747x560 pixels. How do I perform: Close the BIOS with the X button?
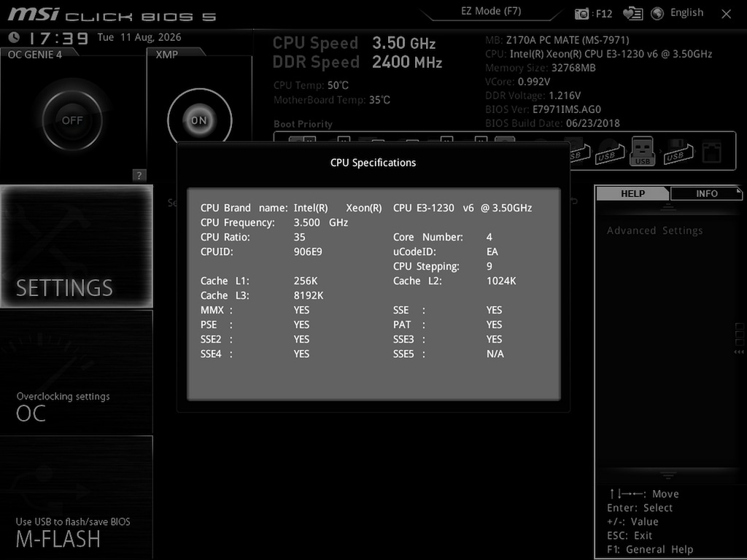pos(726,14)
